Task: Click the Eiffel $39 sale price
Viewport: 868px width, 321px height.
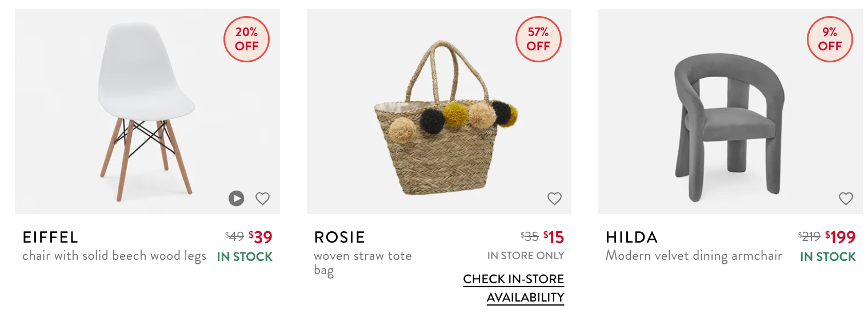Action: coord(261,237)
